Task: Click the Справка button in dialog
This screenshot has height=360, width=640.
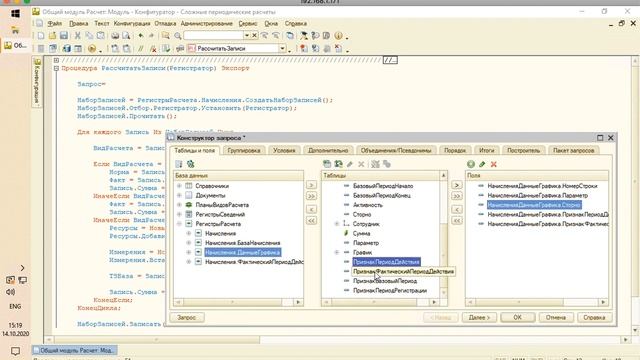Action: click(x=594, y=318)
